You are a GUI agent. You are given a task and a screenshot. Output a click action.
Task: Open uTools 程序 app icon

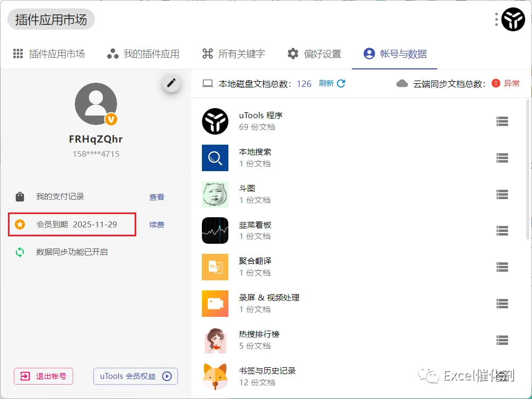[x=215, y=121]
